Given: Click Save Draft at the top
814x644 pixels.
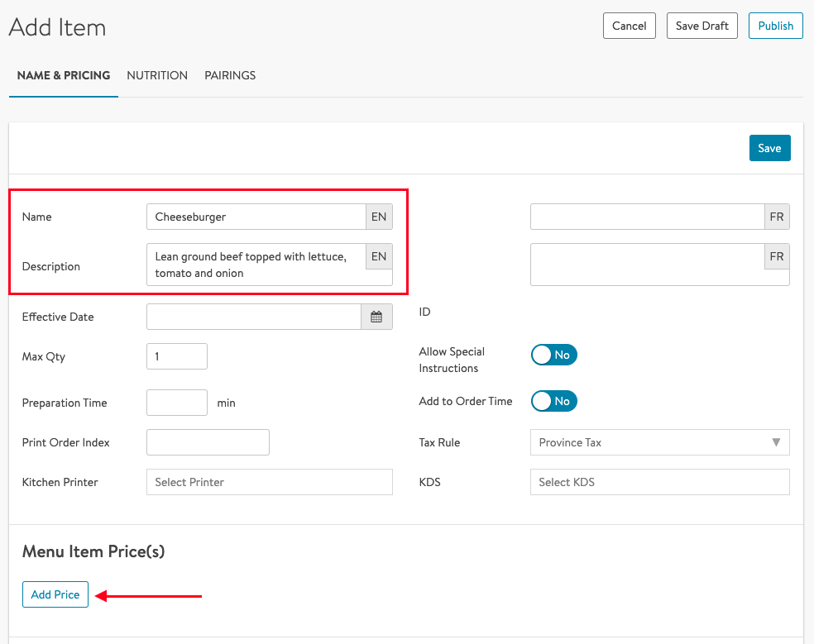Looking at the screenshot, I should [701, 26].
